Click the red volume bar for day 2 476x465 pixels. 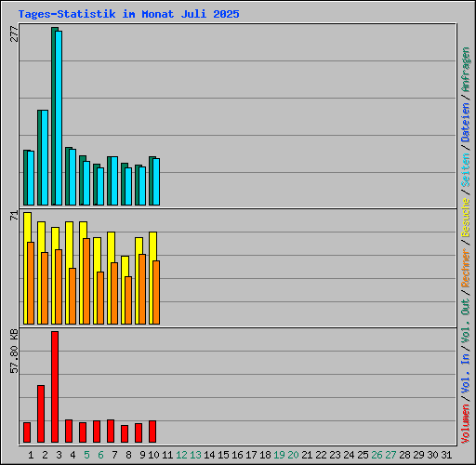click(41, 414)
